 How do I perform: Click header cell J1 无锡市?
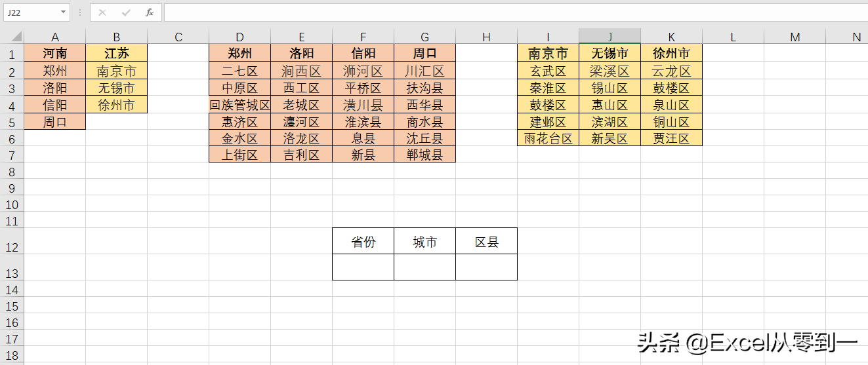[610, 54]
